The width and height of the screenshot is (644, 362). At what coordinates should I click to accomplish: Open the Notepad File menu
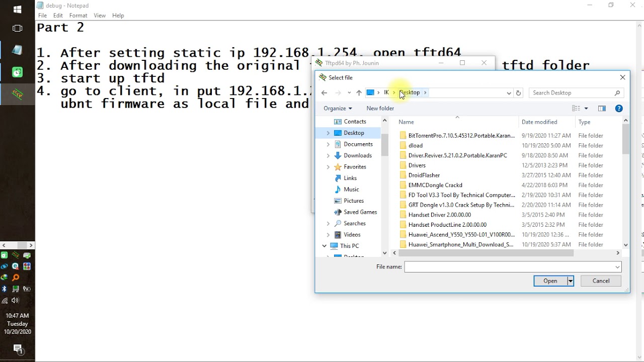[43, 16]
